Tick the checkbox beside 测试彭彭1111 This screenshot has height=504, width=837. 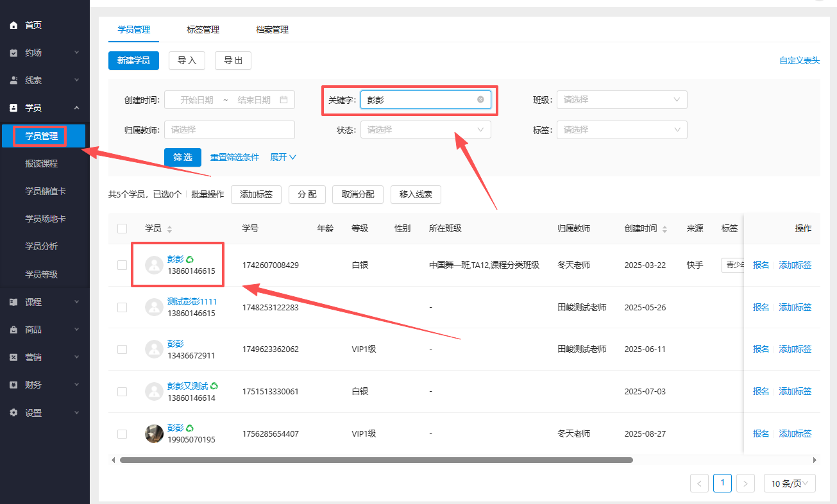pos(122,307)
